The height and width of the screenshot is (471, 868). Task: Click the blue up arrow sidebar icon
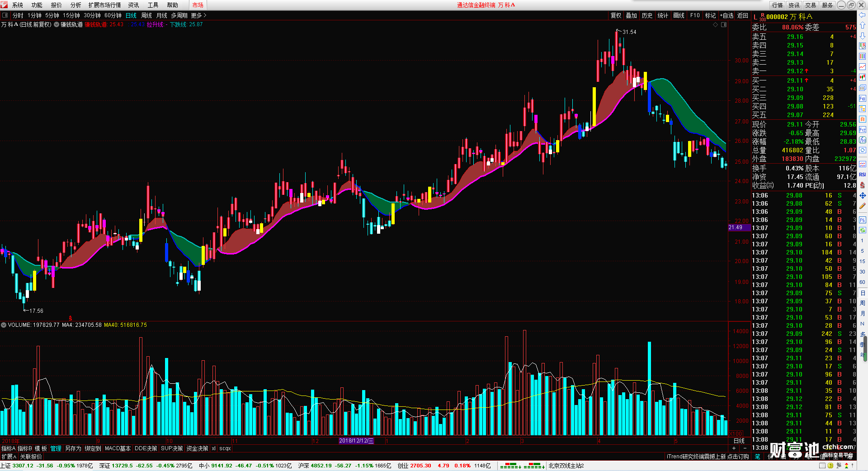point(863,25)
